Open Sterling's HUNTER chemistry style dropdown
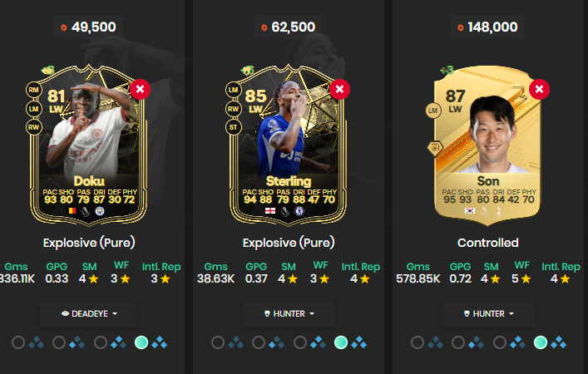This screenshot has width=588, height=374. [x=289, y=313]
